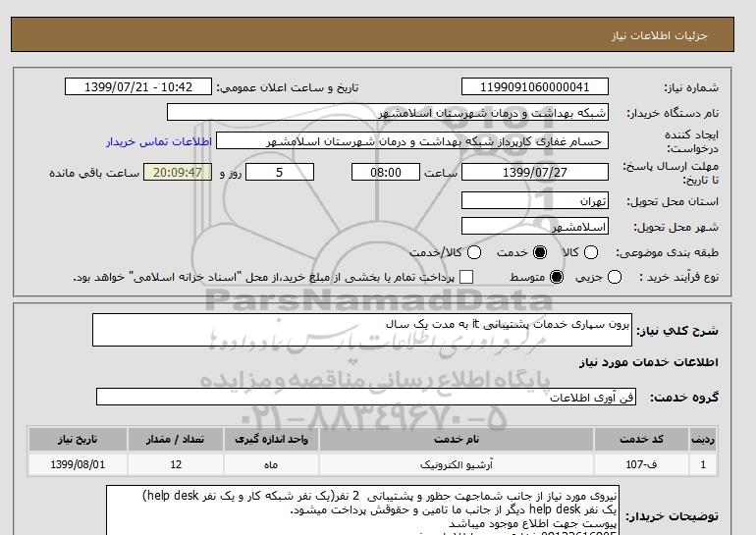Screen dimensions: 756x535
Task: Click the deadline hour field 08:00
Action: [386, 172]
